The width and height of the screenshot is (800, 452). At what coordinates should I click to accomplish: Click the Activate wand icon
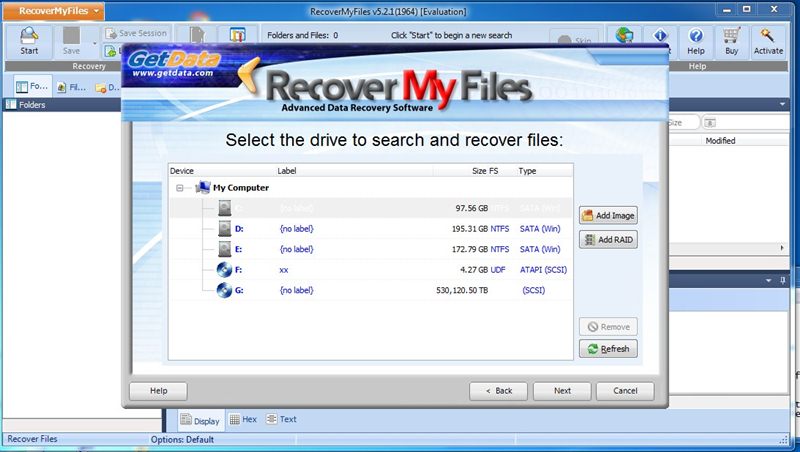tap(768, 41)
